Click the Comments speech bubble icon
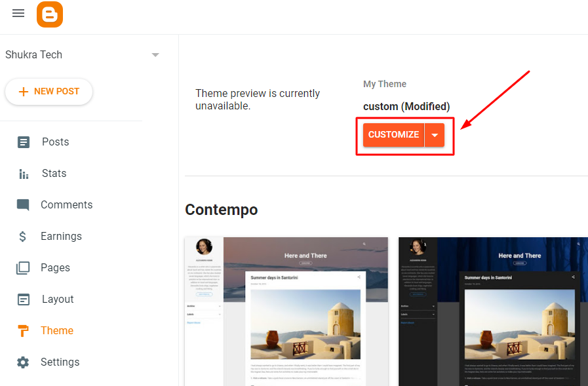 point(23,205)
